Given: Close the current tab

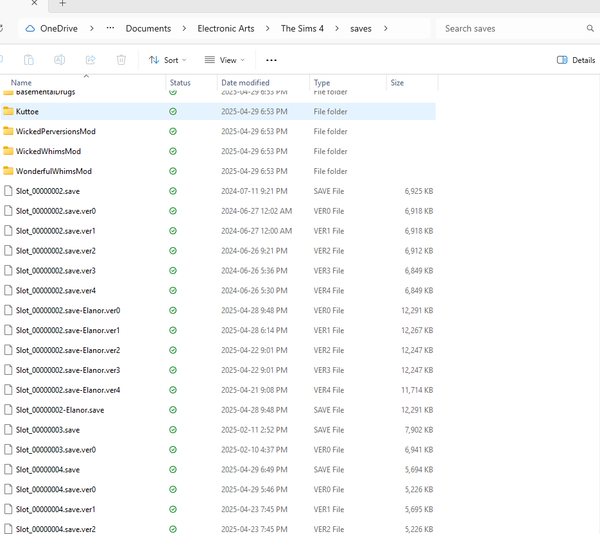Looking at the screenshot, I should tap(34, 3).
